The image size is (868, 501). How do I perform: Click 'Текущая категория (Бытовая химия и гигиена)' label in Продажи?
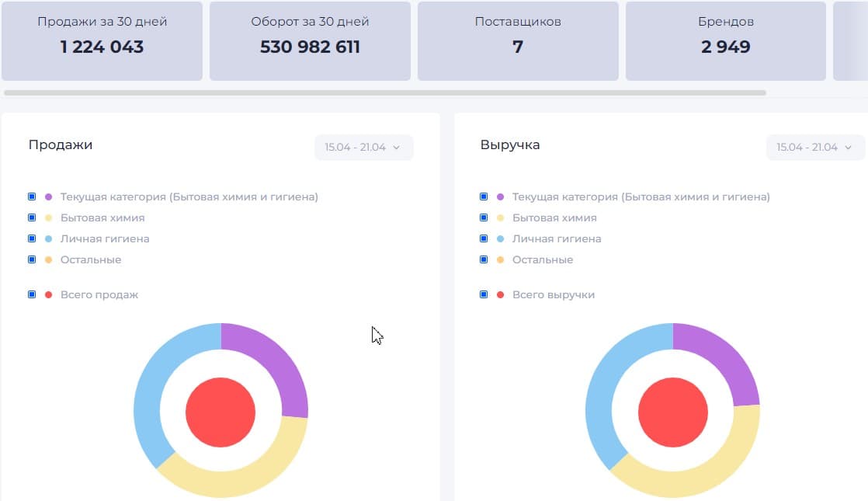(189, 197)
